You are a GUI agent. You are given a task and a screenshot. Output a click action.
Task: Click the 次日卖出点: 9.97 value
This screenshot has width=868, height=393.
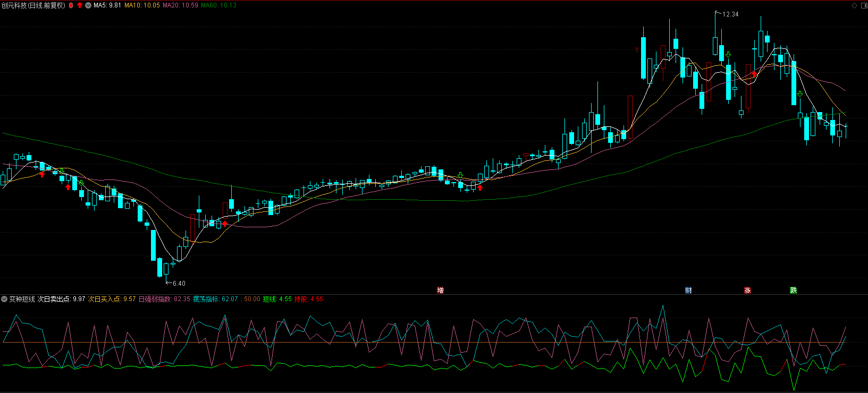click(x=61, y=299)
